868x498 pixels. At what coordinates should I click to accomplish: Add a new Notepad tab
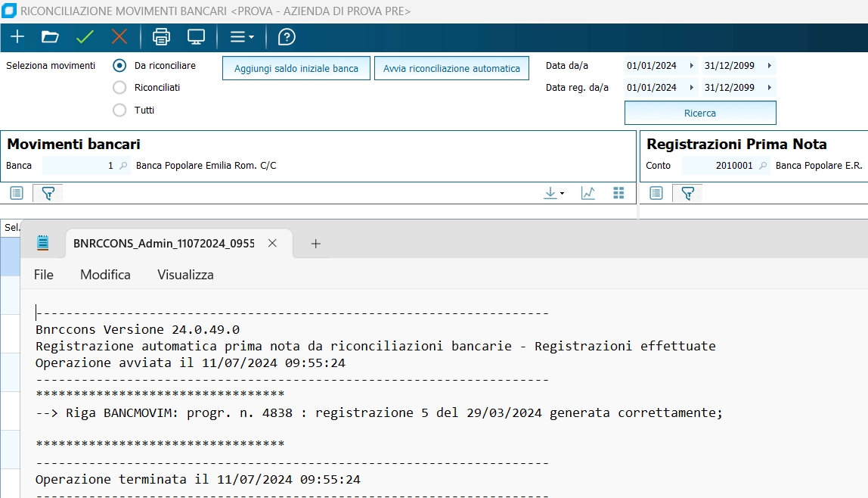pos(315,244)
